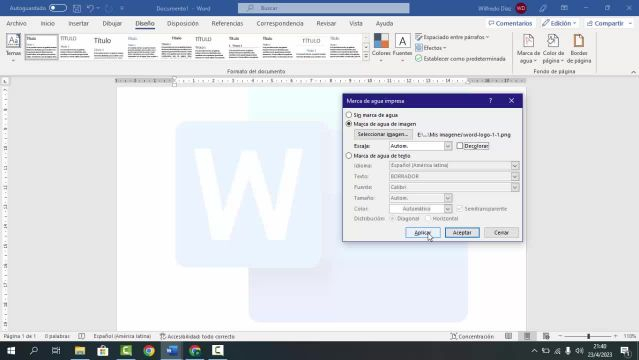Select Sin marca de agua radio button
The image size is (639, 360).
349,115
